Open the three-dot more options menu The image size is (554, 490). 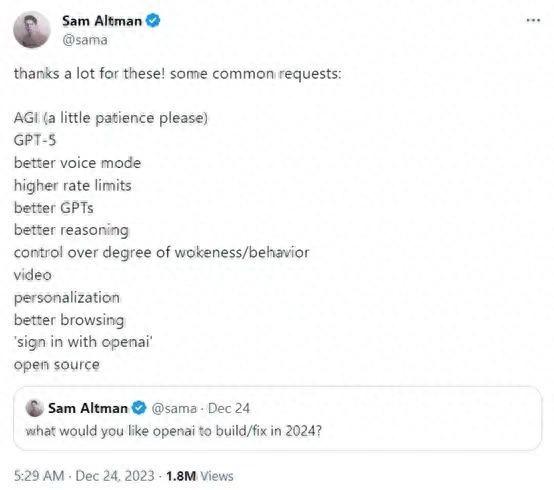pyautogui.click(x=533, y=20)
